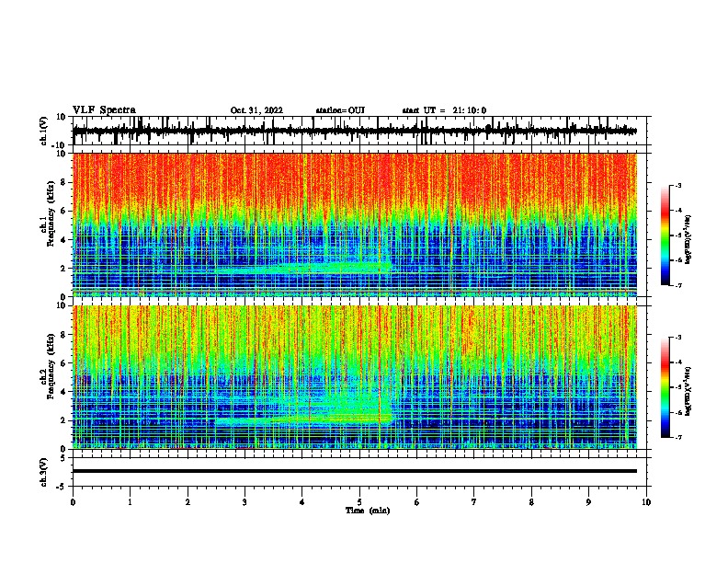Image resolution: width=728 pixels, height=563 pixels.
Task: Click the "VLF Spectra" plot title
Action: (x=104, y=110)
